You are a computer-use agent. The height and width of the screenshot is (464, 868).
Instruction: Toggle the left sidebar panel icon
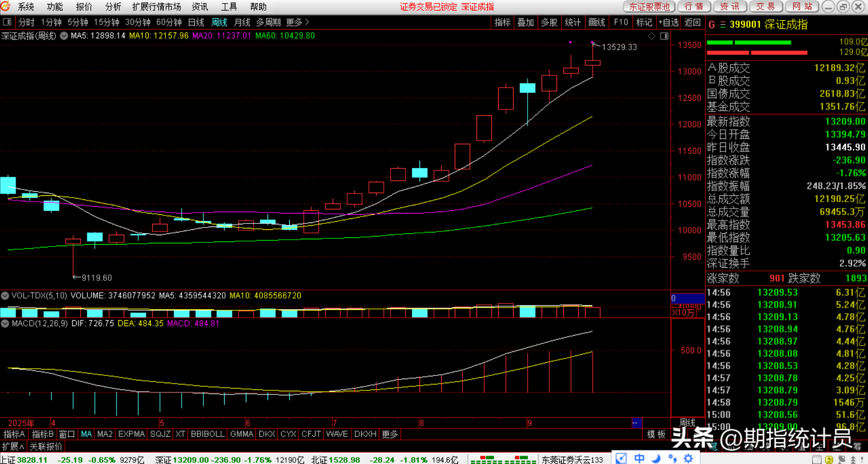7,22
